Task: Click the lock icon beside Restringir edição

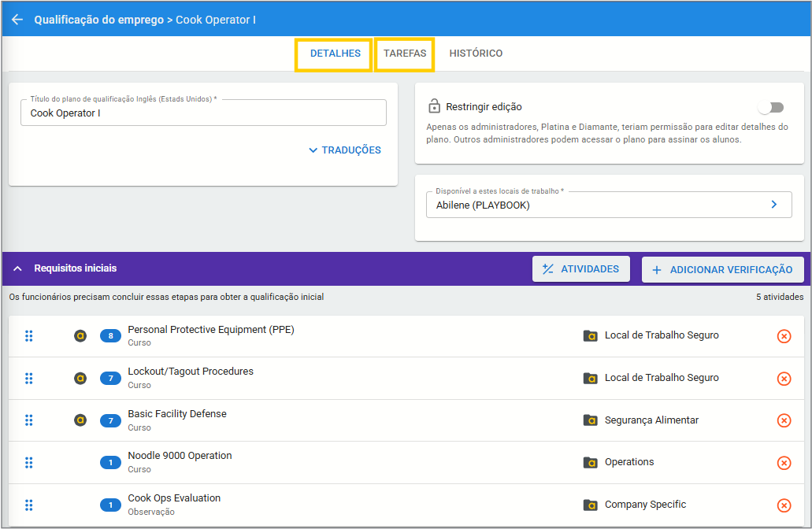Action: (x=434, y=106)
